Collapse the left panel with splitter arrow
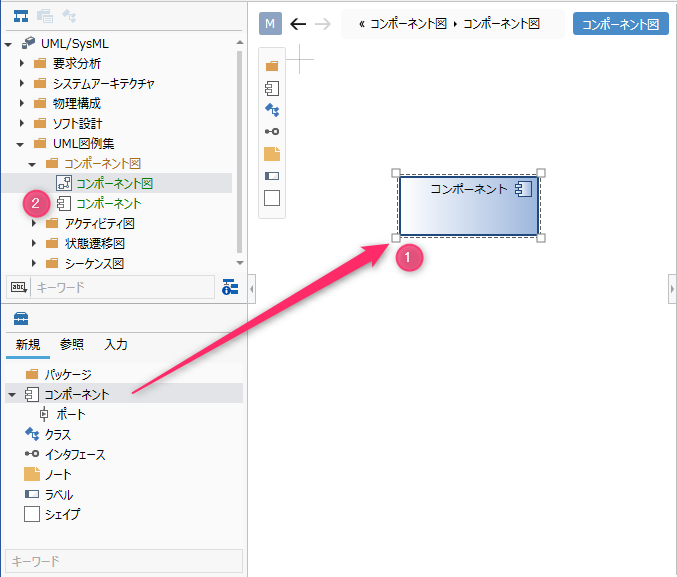 252,288
